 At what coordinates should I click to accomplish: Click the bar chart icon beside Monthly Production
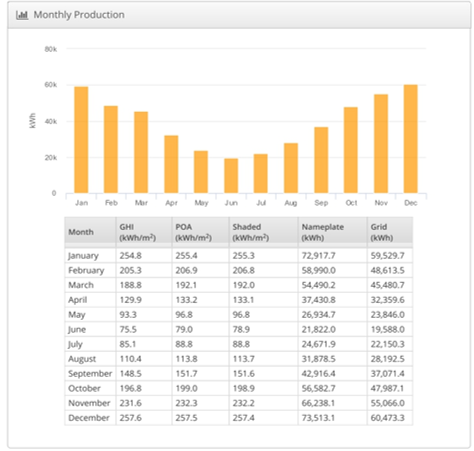click(x=22, y=15)
